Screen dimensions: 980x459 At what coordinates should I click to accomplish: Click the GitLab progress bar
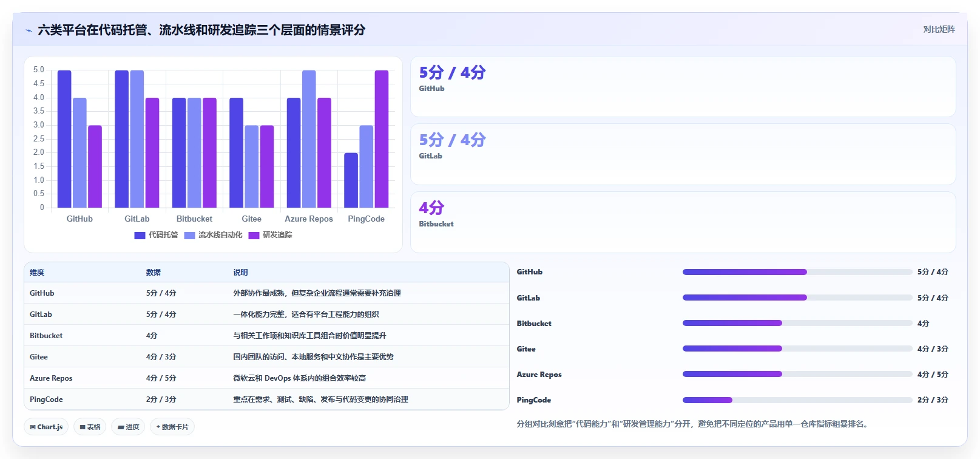[x=797, y=297]
